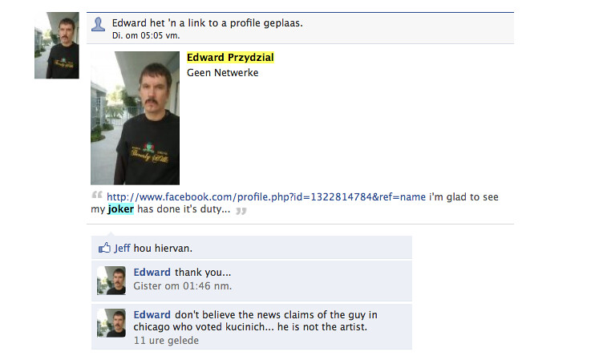Click Edward's name on the kucinich comment
599x364 pixels.
click(x=152, y=315)
